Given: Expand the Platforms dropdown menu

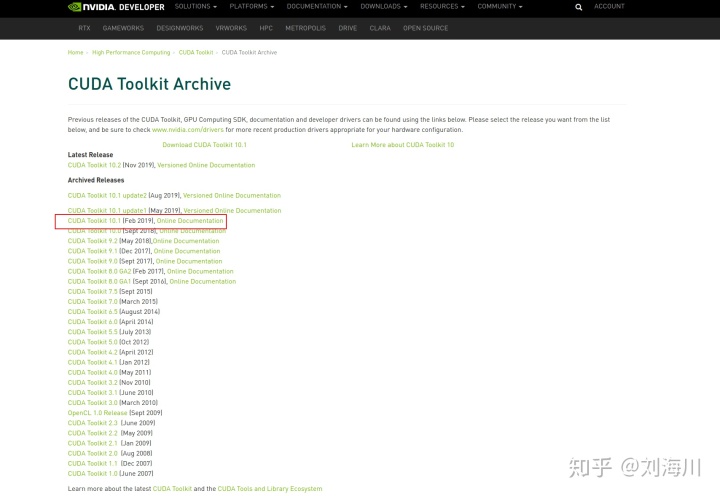Looking at the screenshot, I should [252, 6].
